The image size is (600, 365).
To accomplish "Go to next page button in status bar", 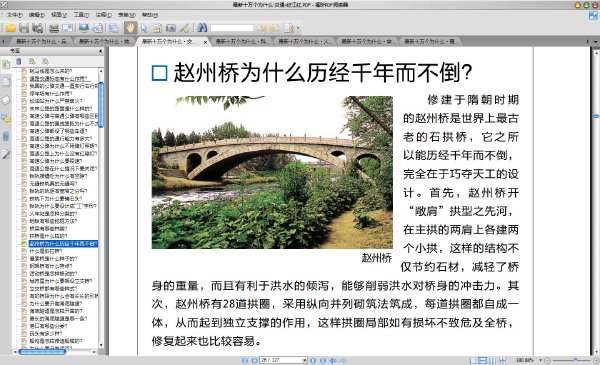I will [313, 360].
